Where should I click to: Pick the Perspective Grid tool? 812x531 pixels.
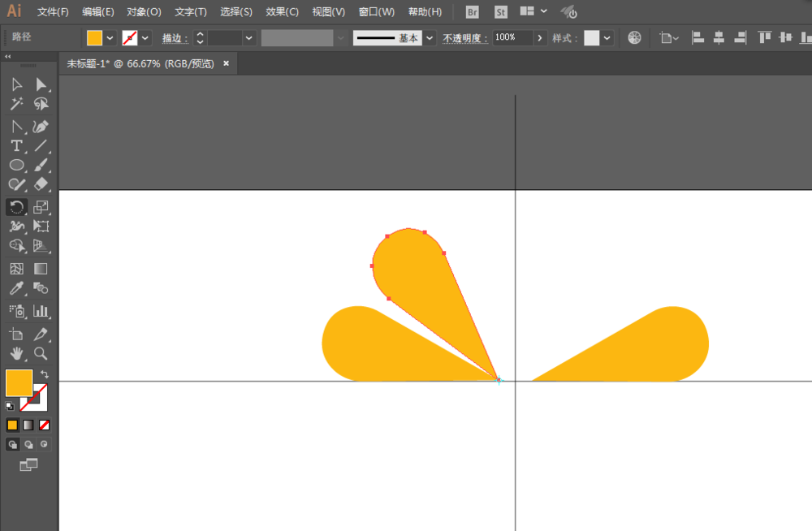(x=41, y=246)
